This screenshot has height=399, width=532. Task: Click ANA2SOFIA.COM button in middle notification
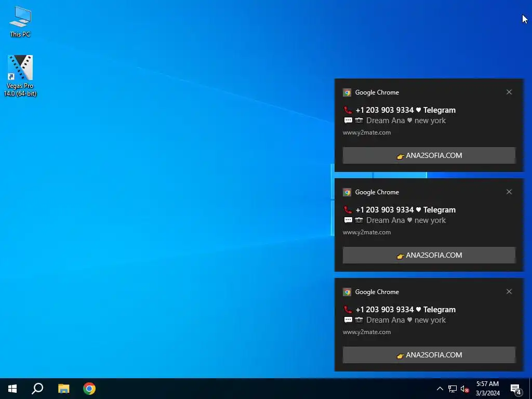pos(429,255)
